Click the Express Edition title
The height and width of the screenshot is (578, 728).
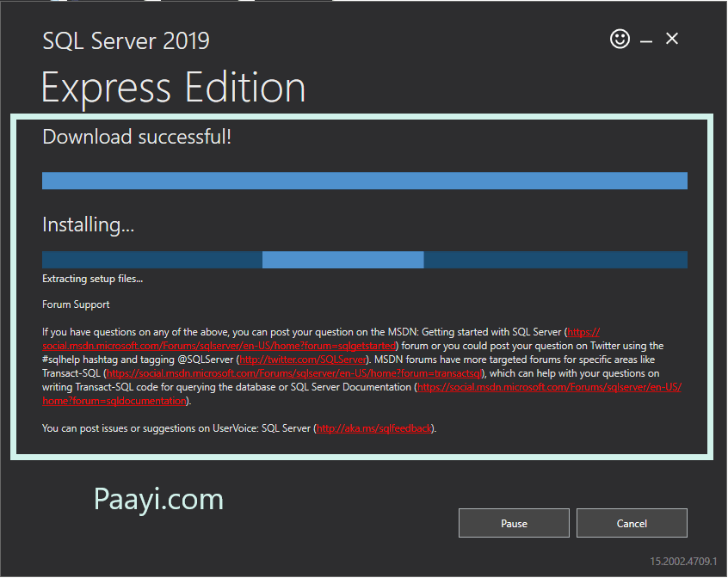click(x=172, y=87)
